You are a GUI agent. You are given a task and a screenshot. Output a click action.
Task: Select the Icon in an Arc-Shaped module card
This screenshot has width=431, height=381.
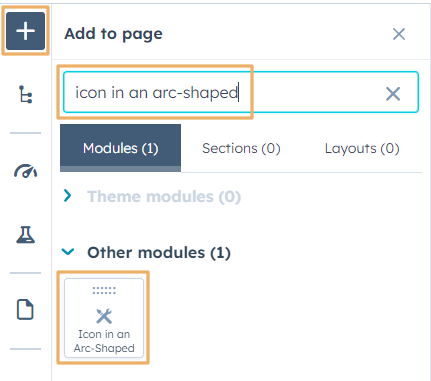[x=104, y=318]
